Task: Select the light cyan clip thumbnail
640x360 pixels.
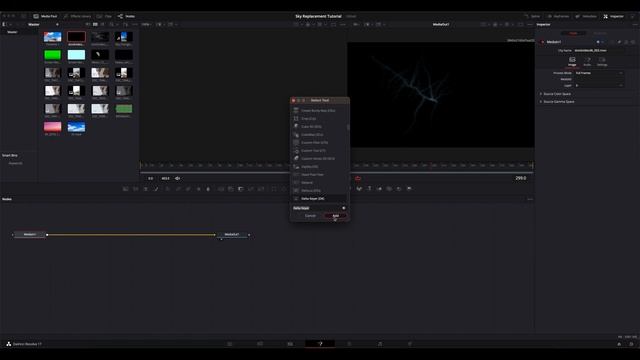Action: click(x=76, y=55)
